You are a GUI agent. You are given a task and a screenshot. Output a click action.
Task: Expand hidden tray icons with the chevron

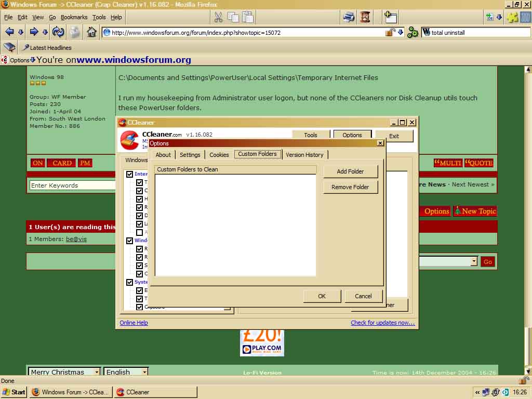pyautogui.click(x=477, y=392)
